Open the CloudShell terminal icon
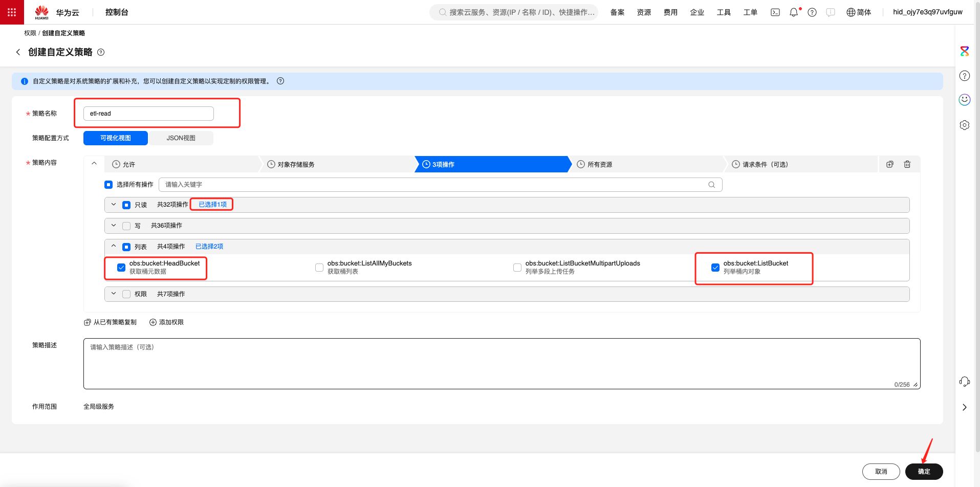The image size is (980, 487). point(775,12)
